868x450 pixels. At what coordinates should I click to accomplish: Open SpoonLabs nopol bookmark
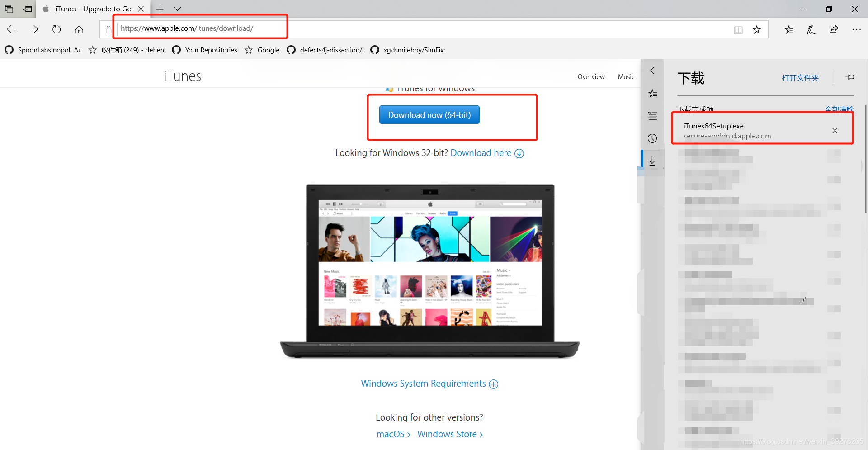pos(43,50)
